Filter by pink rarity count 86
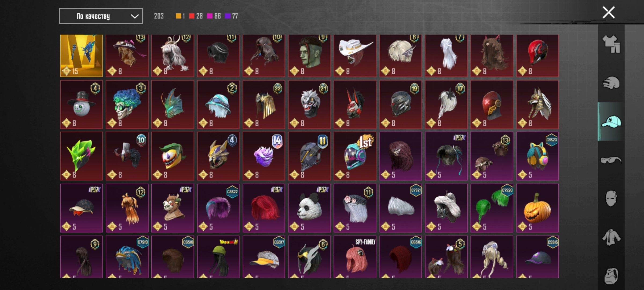Screen dimensions: 644x290 [214, 16]
